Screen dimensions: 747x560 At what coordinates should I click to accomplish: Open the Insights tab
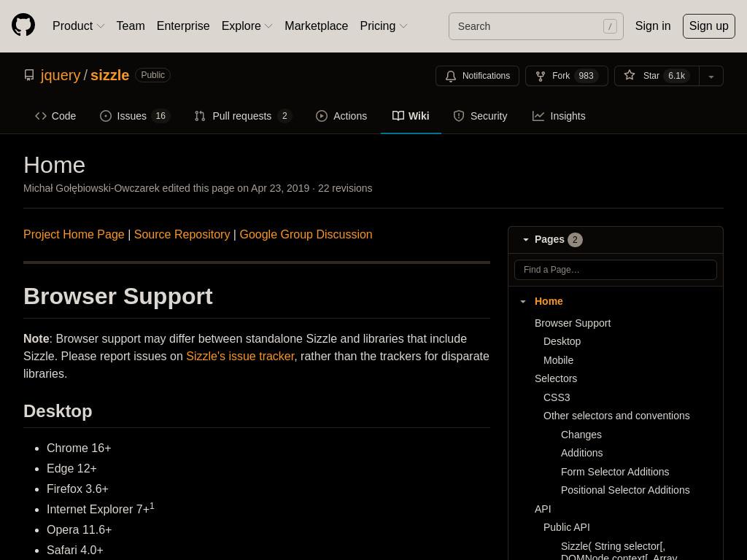[x=559, y=116]
